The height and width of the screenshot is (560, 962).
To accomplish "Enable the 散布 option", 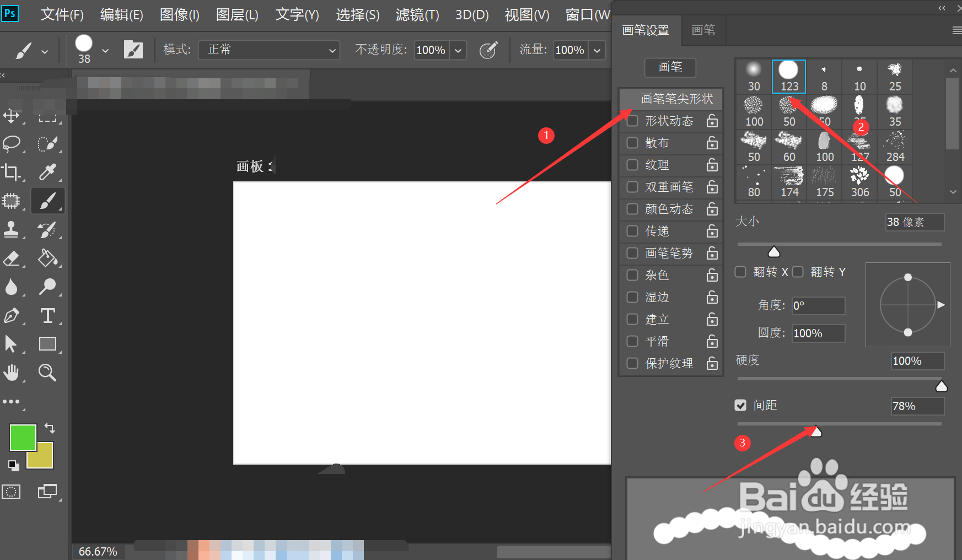I will [x=632, y=143].
